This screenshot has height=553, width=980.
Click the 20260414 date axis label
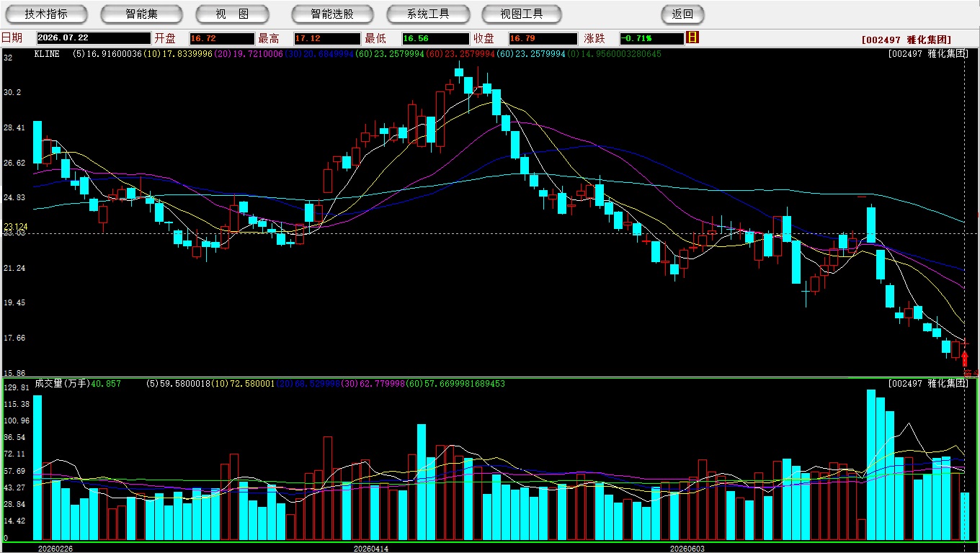[x=371, y=549]
